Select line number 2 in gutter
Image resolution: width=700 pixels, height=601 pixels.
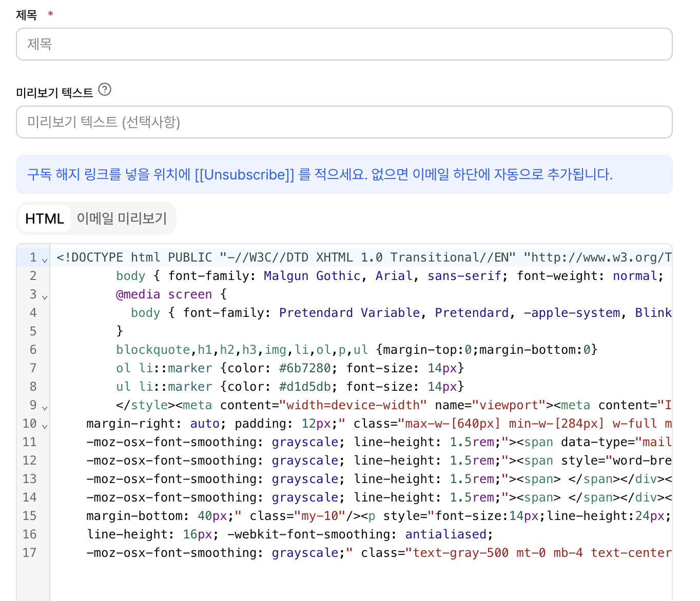pos(33,276)
